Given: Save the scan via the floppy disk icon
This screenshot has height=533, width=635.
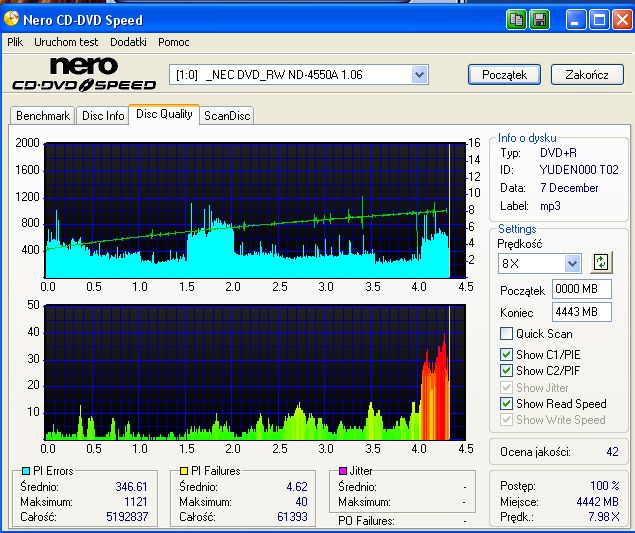Looking at the screenshot, I should (539, 19).
